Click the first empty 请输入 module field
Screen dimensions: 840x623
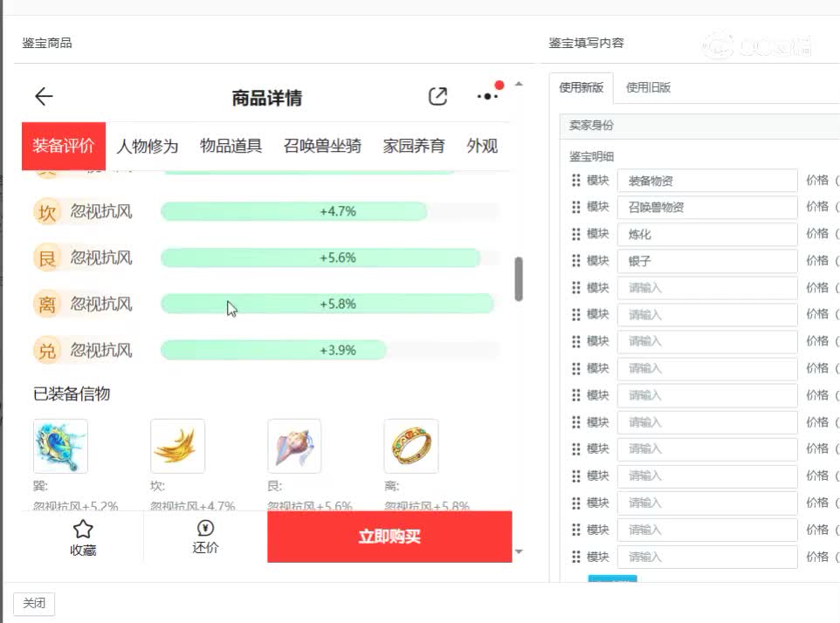707,287
